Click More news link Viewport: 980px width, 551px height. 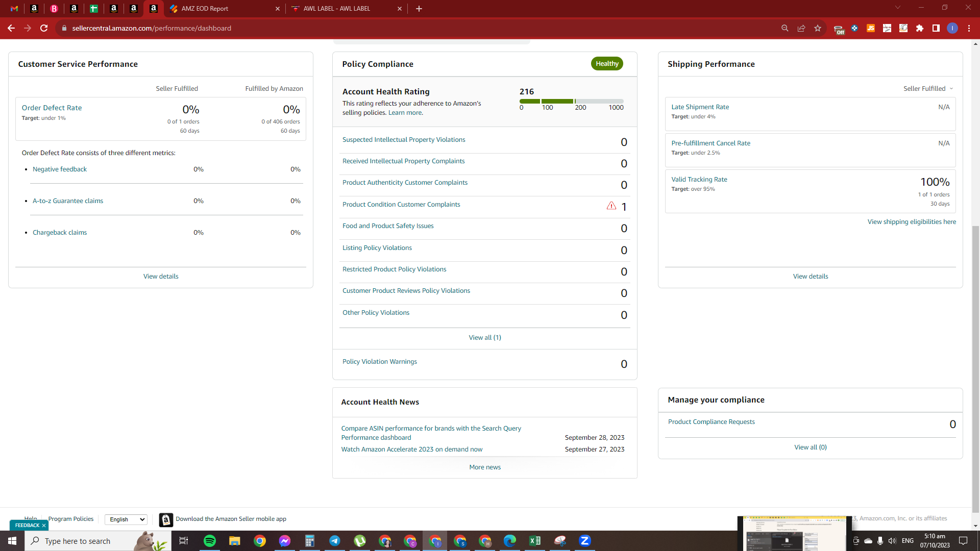[485, 467]
